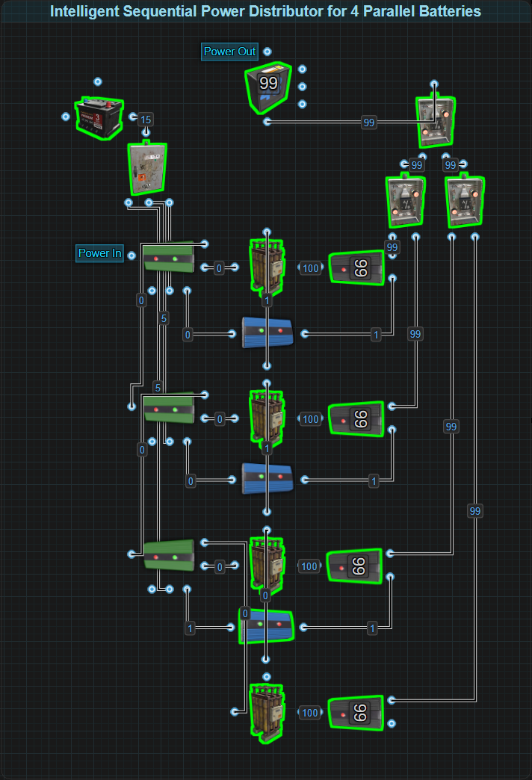Click the 99 label above the right lower combiner
The image size is (532, 780).
tap(451, 165)
